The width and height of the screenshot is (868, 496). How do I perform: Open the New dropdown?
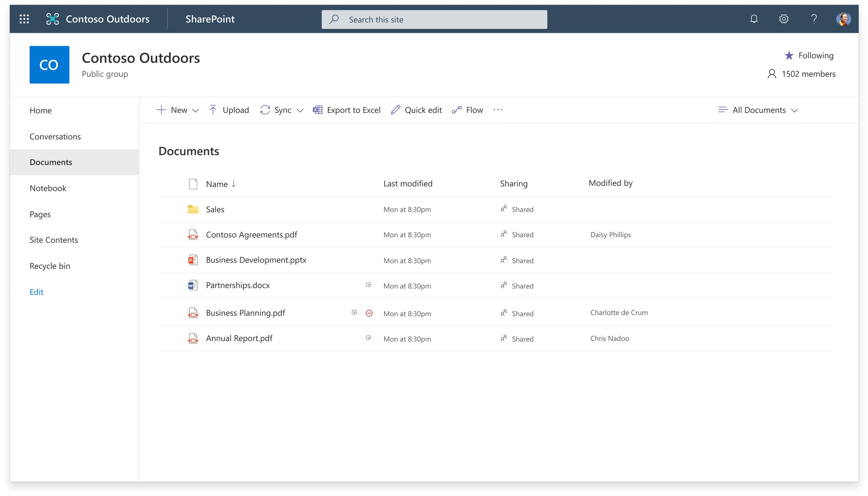[x=196, y=110]
